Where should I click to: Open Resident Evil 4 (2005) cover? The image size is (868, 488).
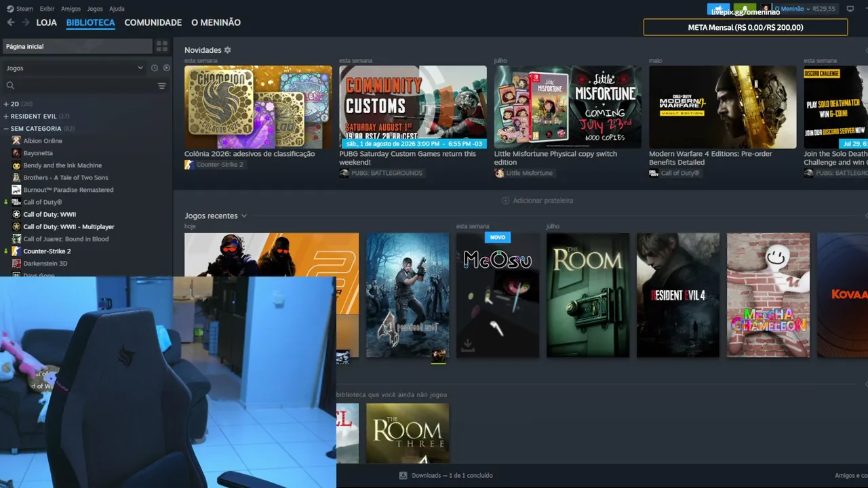coord(408,296)
